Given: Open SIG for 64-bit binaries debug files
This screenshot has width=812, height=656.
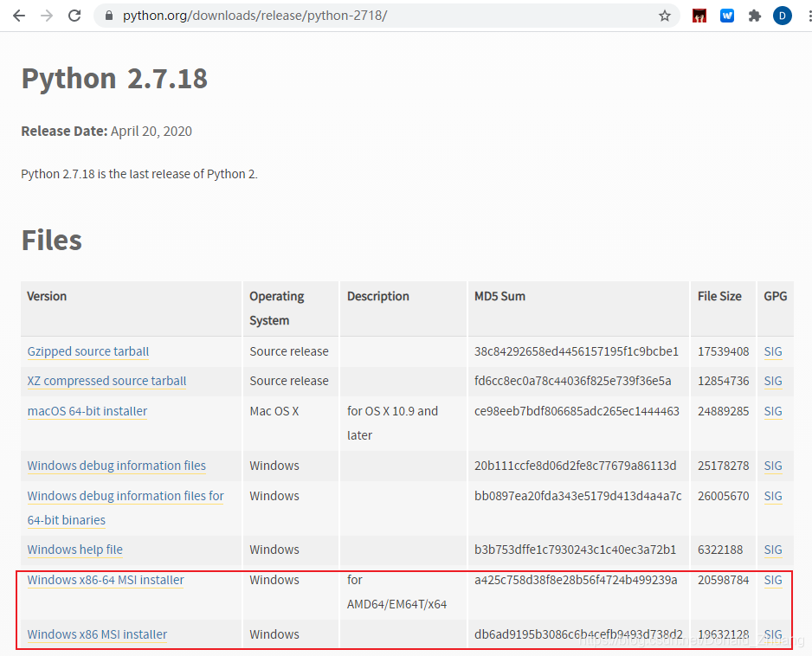Looking at the screenshot, I should 773,496.
